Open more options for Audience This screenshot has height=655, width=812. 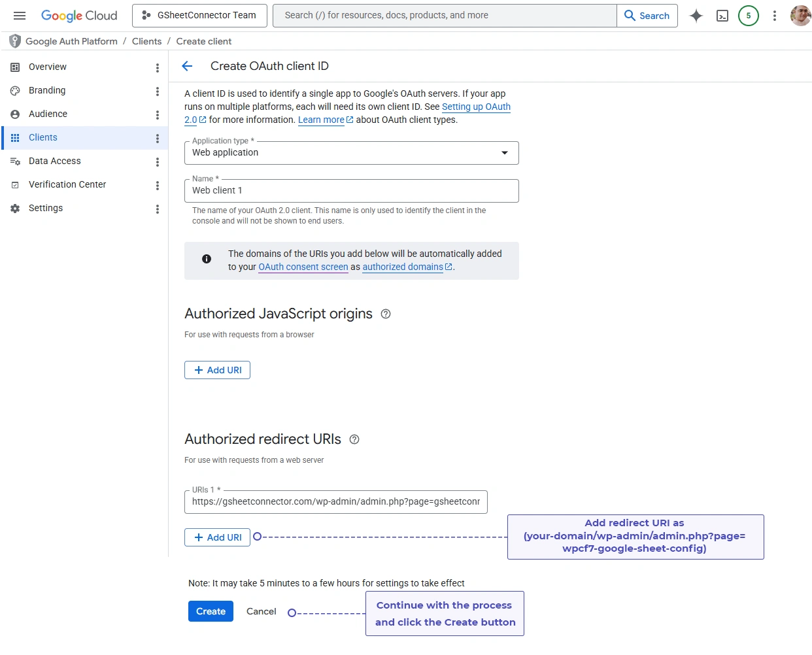click(158, 115)
